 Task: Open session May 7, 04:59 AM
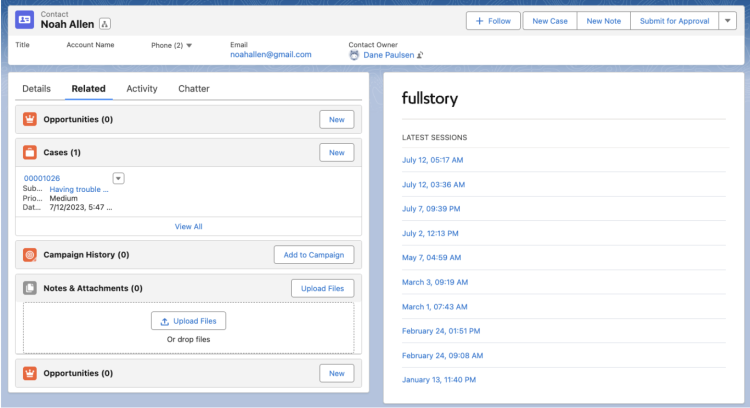coord(431,258)
